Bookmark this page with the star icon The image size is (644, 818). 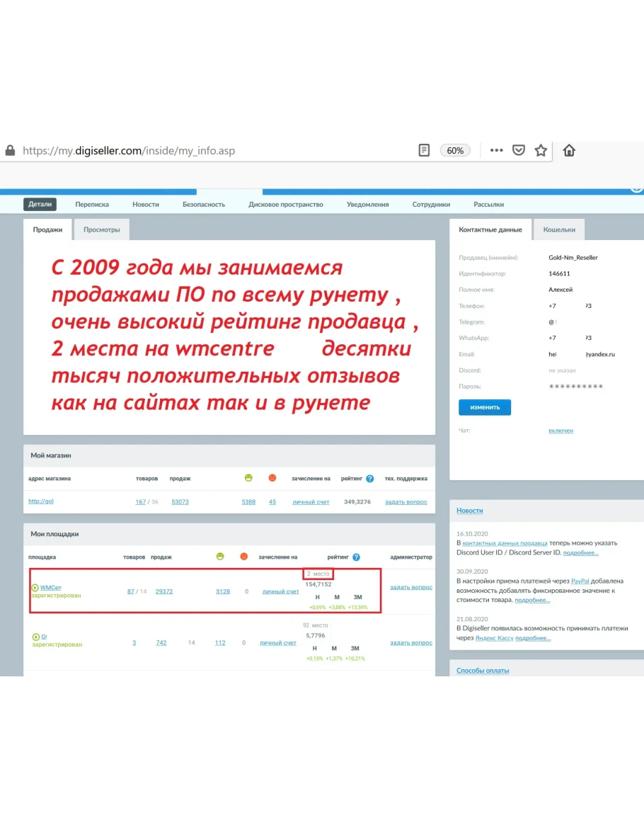[x=541, y=150]
